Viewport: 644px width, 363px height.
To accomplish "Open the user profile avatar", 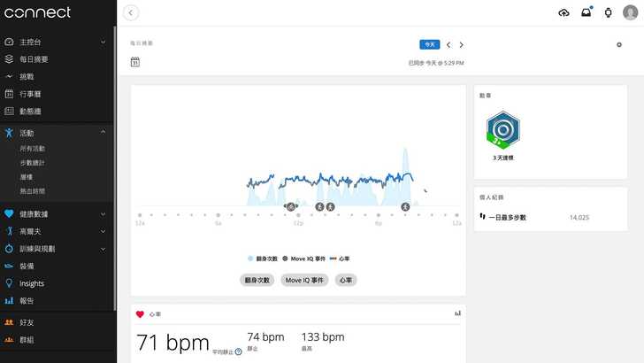I will point(630,12).
